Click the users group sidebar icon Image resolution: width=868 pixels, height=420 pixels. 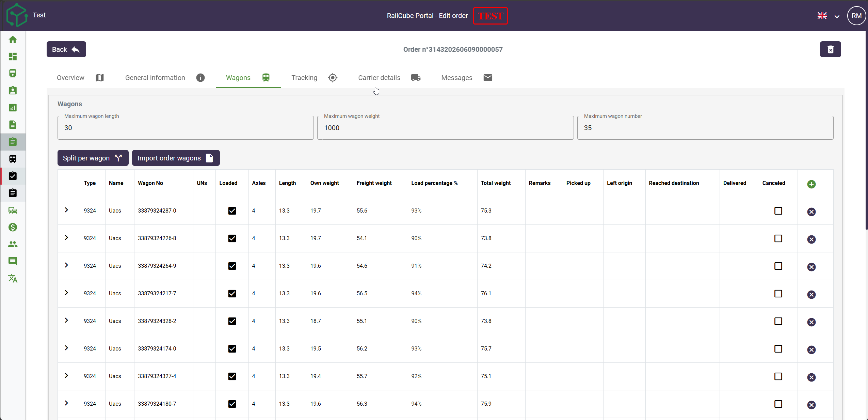pyautogui.click(x=13, y=244)
